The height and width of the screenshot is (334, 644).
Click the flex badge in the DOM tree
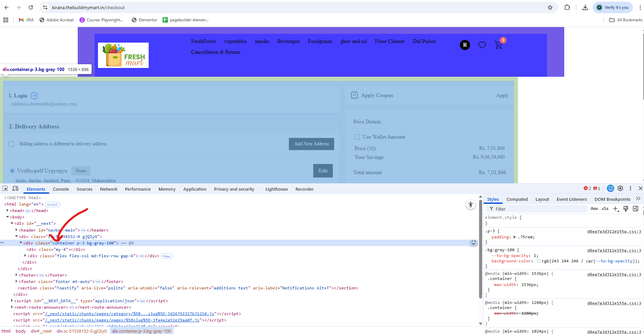[x=167, y=256]
